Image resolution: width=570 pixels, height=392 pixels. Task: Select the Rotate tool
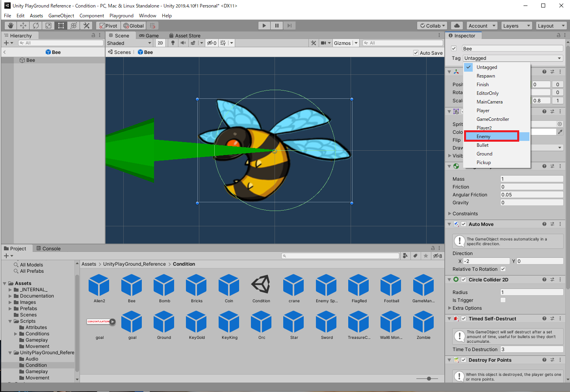[x=36, y=26]
